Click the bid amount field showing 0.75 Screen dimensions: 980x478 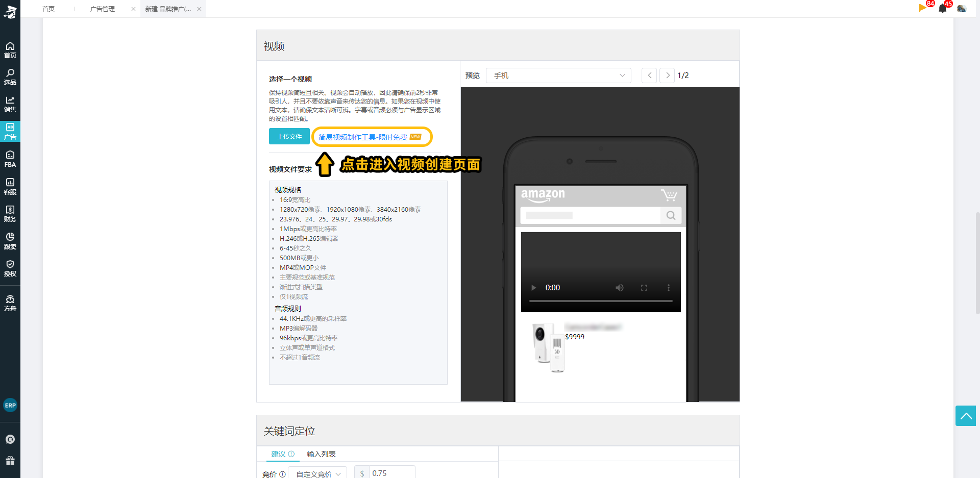coord(391,473)
